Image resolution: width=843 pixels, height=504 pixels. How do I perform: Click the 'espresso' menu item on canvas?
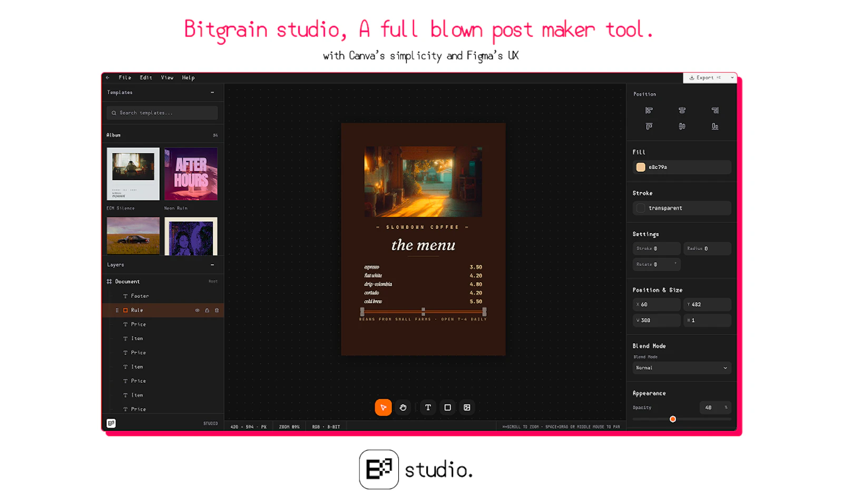coord(371,267)
